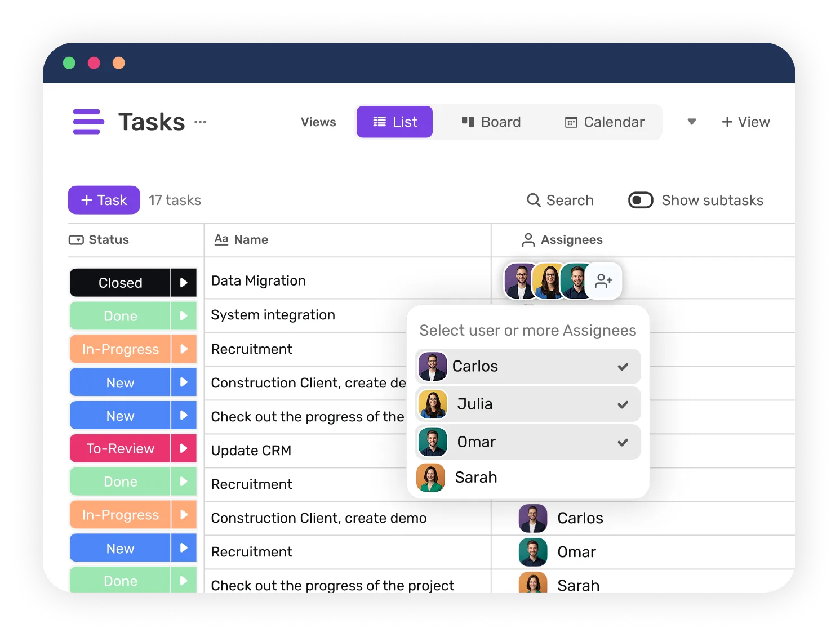The image size is (840, 637).
Task: Open Construction Client, create demo task
Action: coord(318,518)
